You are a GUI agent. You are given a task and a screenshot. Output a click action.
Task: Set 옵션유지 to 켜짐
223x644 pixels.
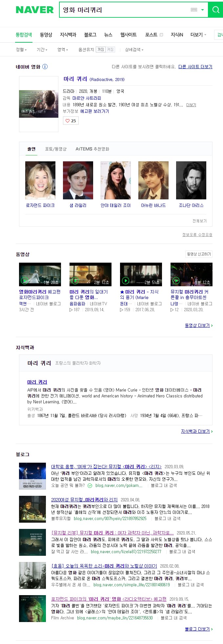pyautogui.click(x=110, y=50)
